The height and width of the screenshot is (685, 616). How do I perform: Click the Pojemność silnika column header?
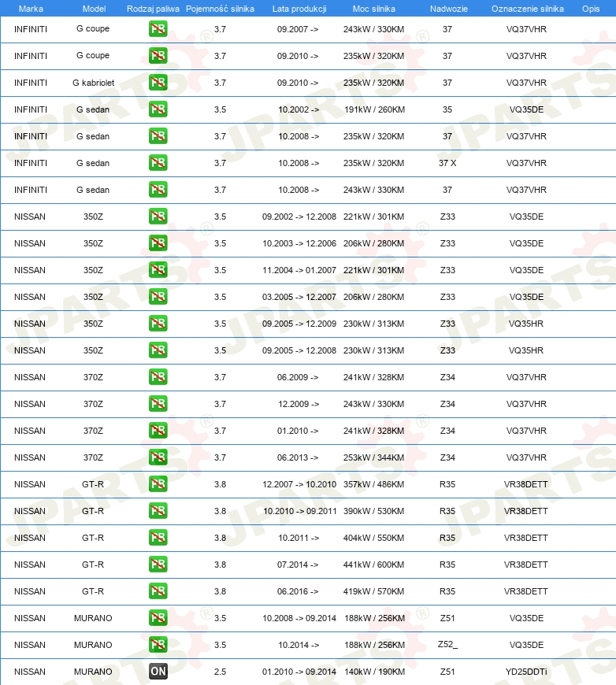pyautogui.click(x=220, y=9)
